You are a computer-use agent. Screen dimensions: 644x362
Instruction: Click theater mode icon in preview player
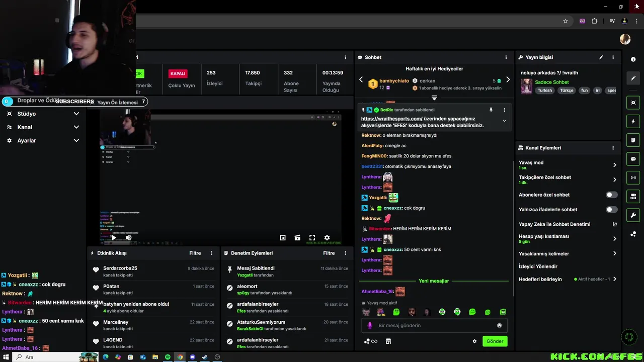coord(297,238)
